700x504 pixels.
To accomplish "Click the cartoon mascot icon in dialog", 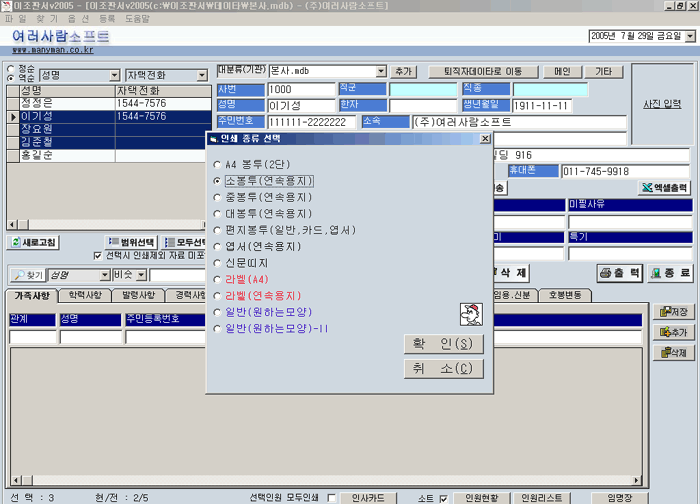I will (x=471, y=314).
